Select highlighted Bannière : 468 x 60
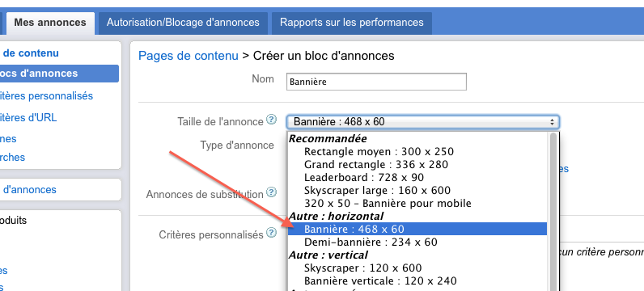 click(x=417, y=229)
